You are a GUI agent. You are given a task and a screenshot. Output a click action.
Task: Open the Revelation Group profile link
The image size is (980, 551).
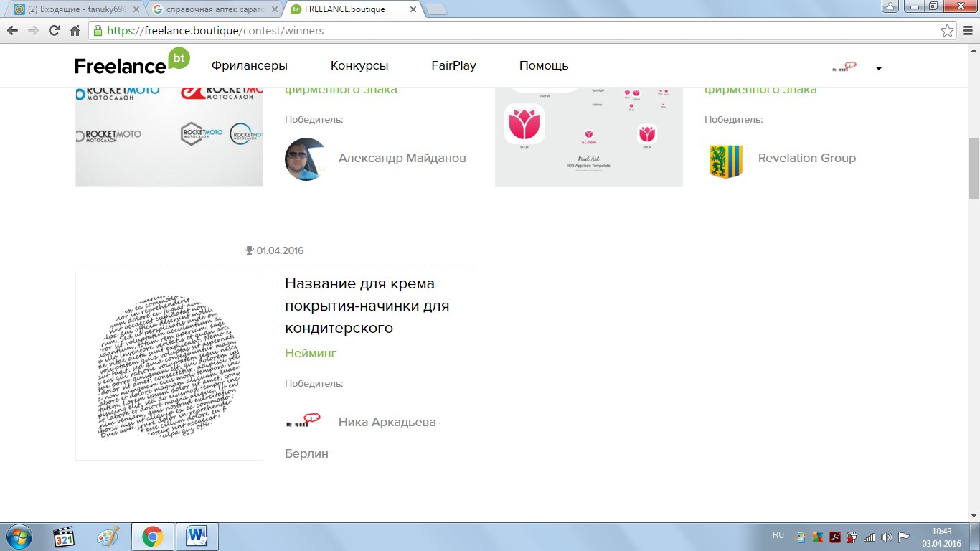pos(807,158)
